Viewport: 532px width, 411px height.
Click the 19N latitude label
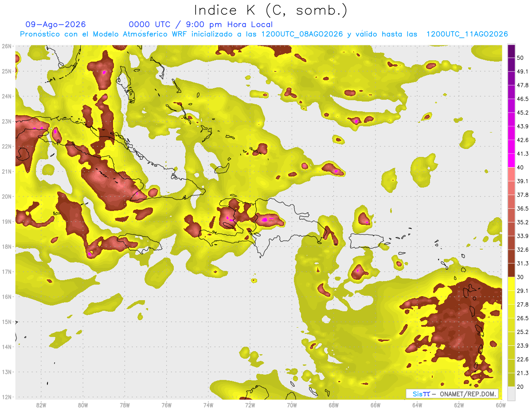(x=7, y=222)
